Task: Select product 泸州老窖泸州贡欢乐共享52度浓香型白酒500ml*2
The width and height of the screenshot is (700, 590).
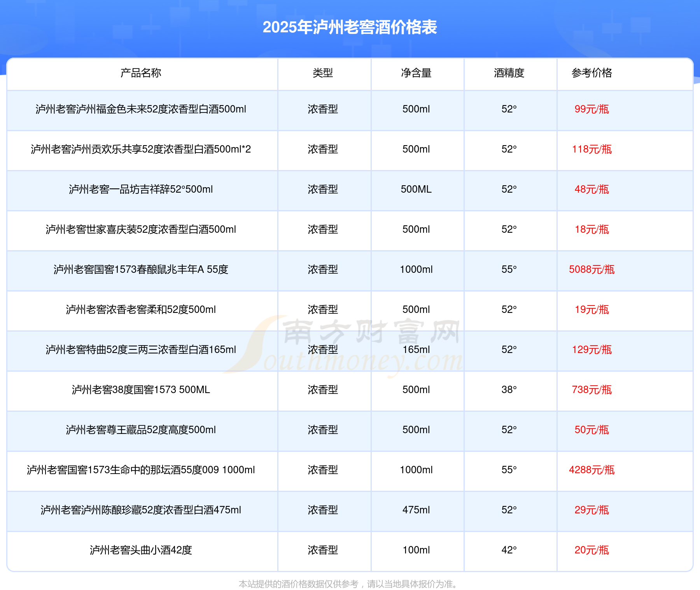Action: click(x=141, y=149)
